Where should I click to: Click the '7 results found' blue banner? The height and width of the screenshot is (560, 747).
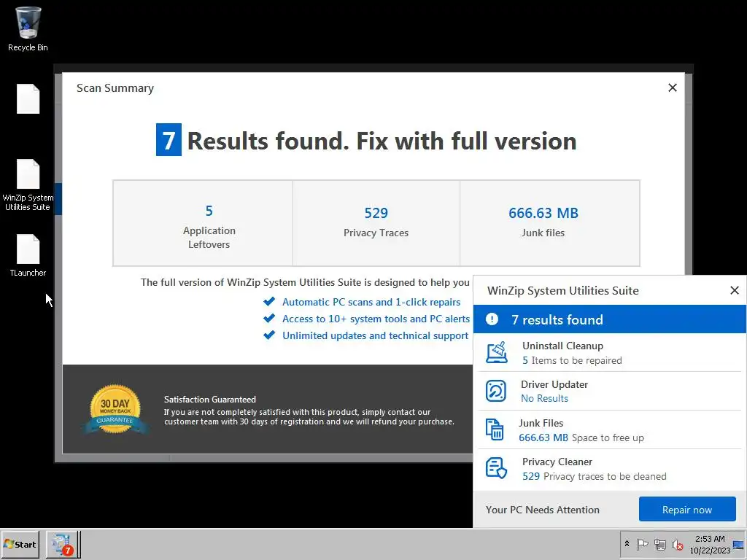pos(610,319)
